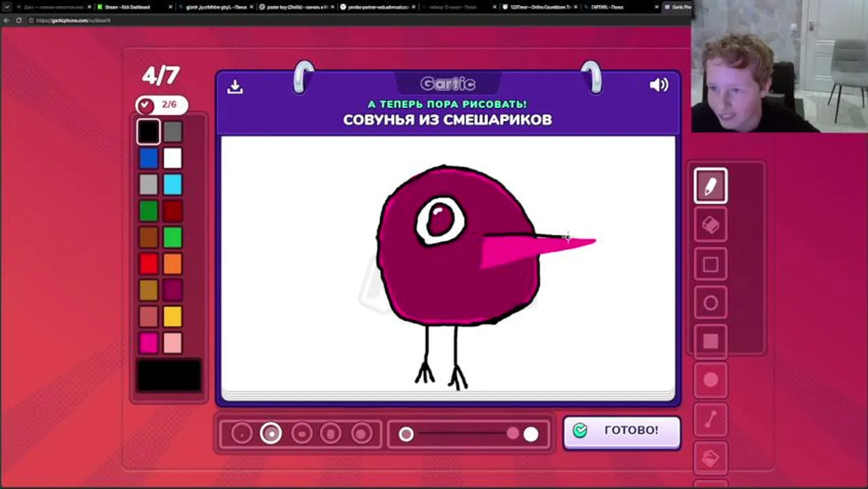868x489 pixels.
Task: Pick the cyan color swatch
Action: tap(173, 185)
